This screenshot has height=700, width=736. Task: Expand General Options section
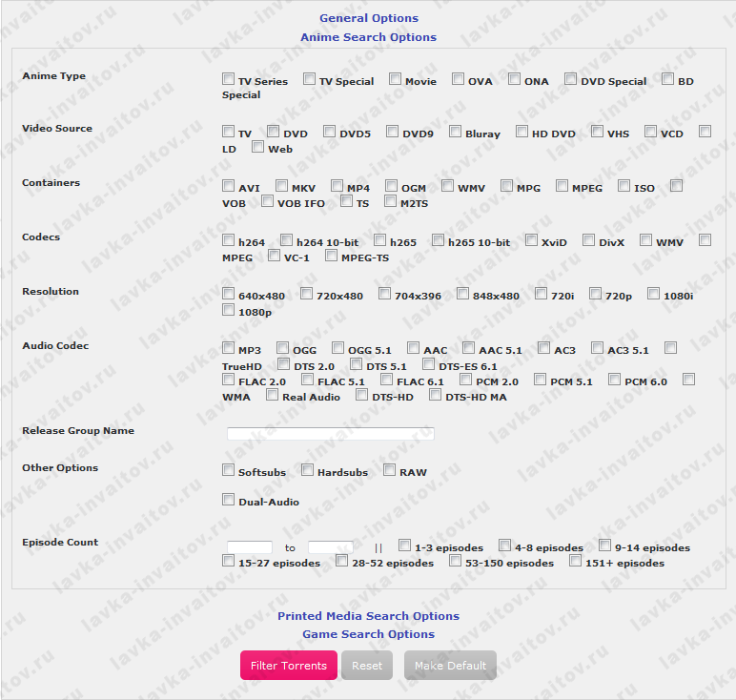click(x=369, y=18)
